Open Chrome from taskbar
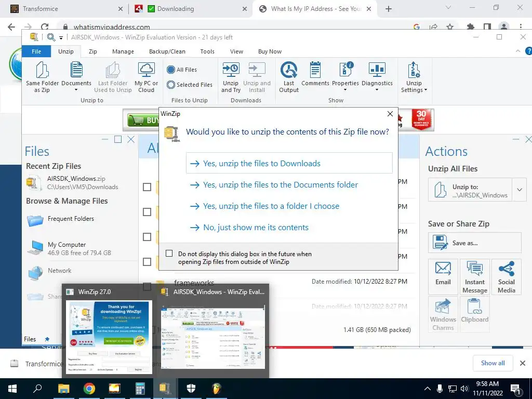 pos(89,389)
